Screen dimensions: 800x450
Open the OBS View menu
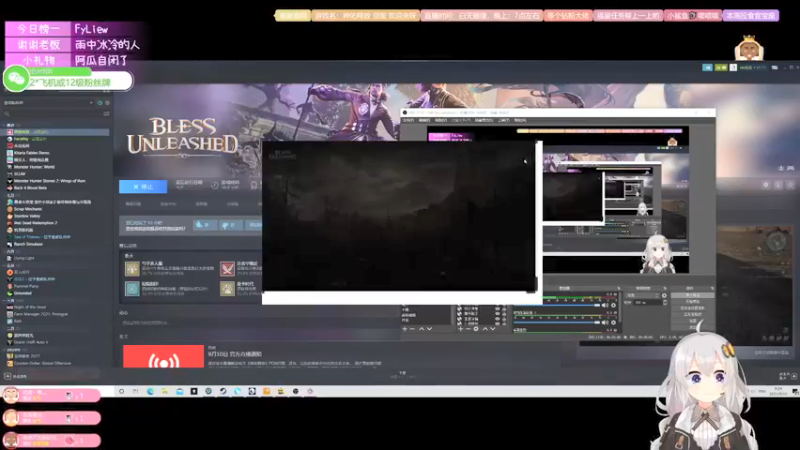(x=441, y=120)
